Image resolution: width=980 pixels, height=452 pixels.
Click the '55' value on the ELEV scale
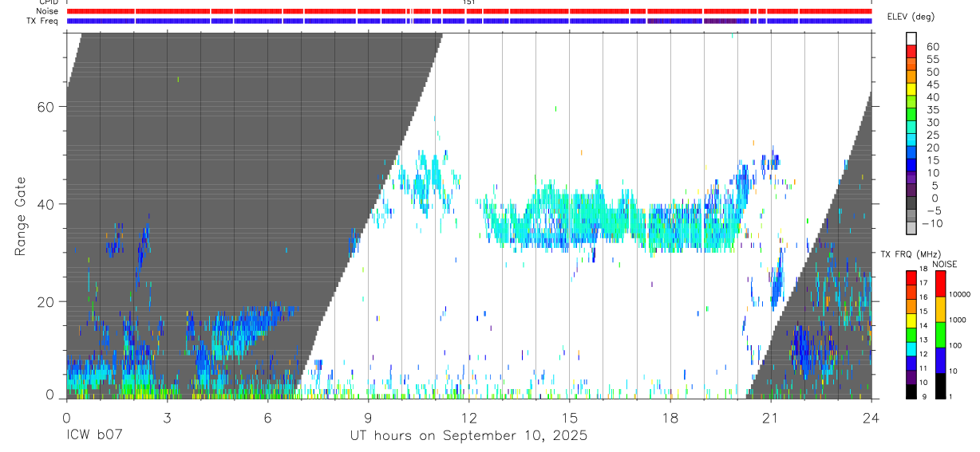coord(933,60)
